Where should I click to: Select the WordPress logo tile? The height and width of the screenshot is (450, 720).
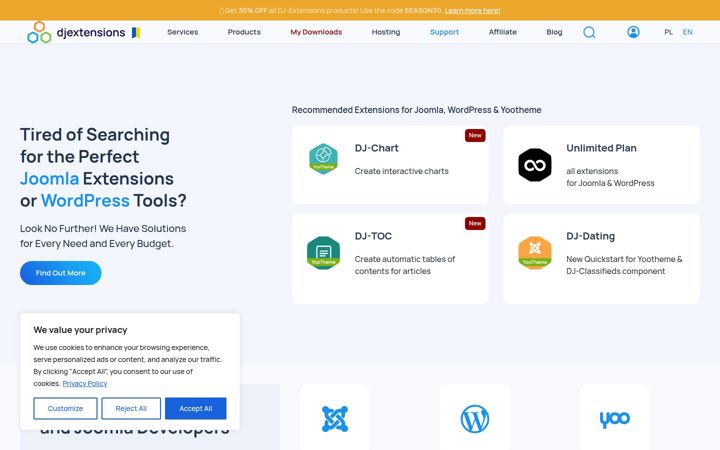pyautogui.click(x=475, y=418)
